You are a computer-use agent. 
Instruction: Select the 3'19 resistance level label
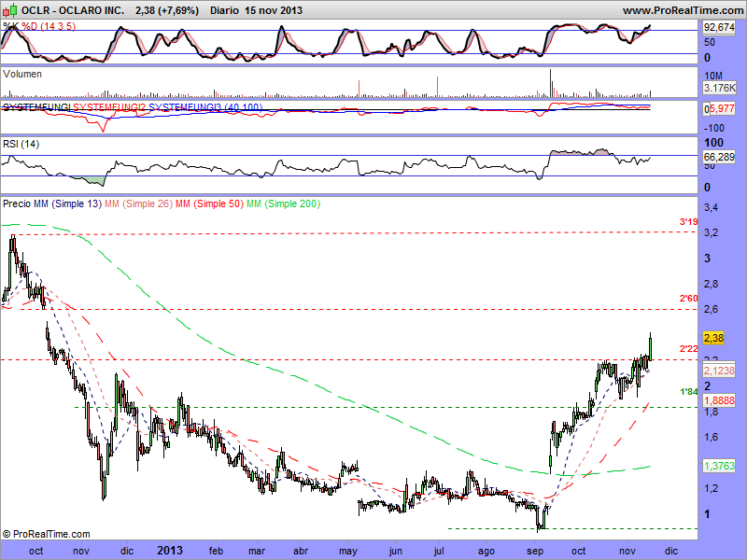tap(688, 222)
